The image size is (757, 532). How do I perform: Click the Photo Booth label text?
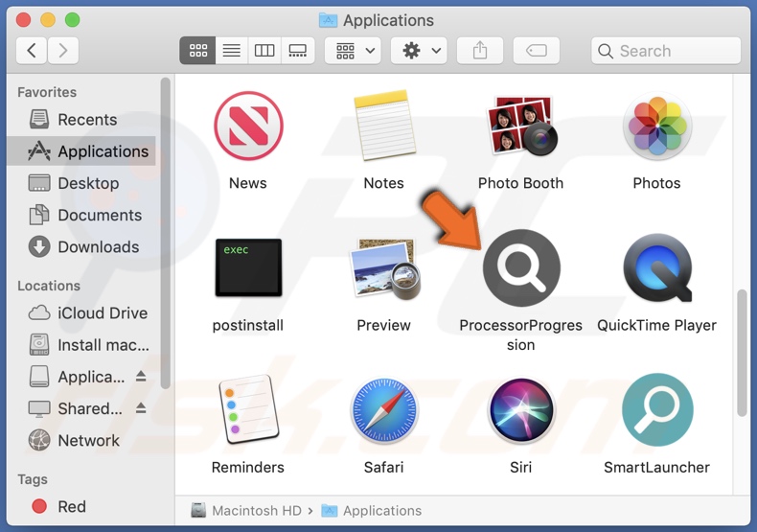coord(520,183)
